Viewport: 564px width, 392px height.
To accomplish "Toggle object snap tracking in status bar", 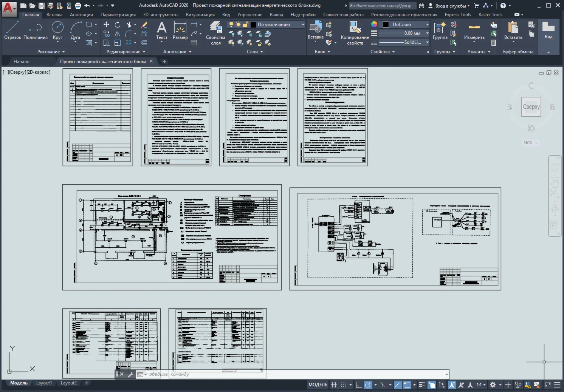I will [398, 385].
